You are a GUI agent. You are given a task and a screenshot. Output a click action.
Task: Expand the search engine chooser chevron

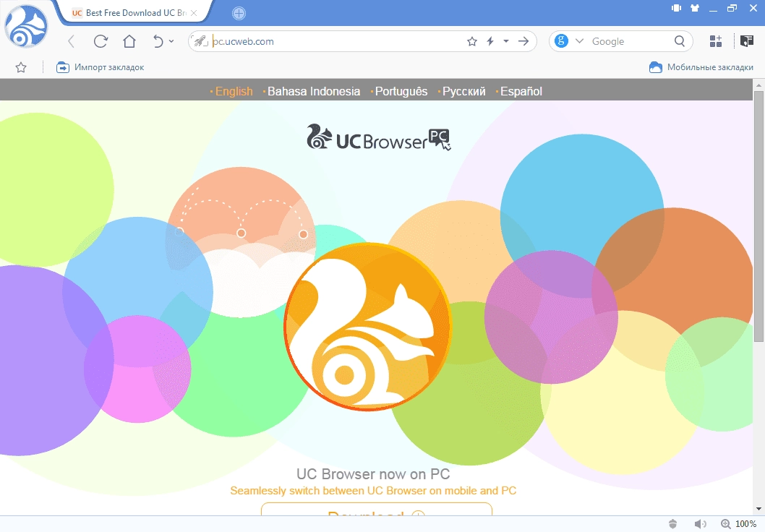click(580, 41)
